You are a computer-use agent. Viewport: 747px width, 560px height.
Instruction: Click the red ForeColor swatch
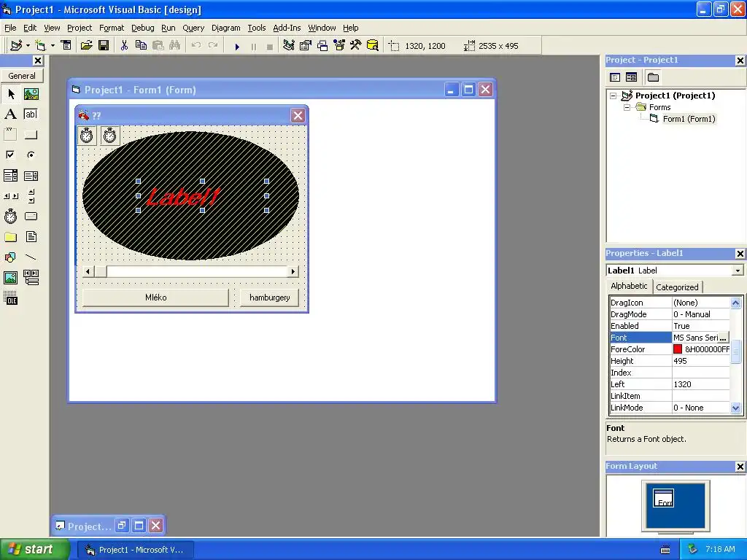coord(678,349)
